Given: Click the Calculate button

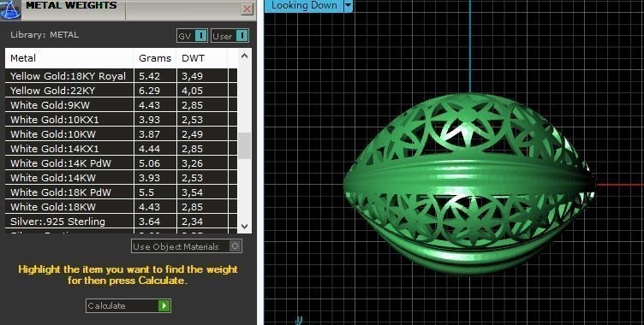Looking at the screenshot, I should [x=128, y=305].
